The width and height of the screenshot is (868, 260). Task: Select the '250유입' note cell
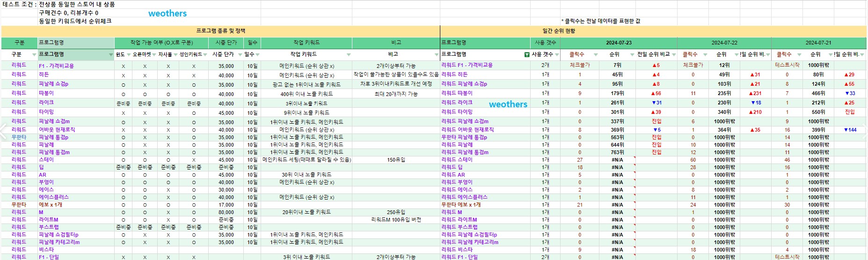coord(396,212)
